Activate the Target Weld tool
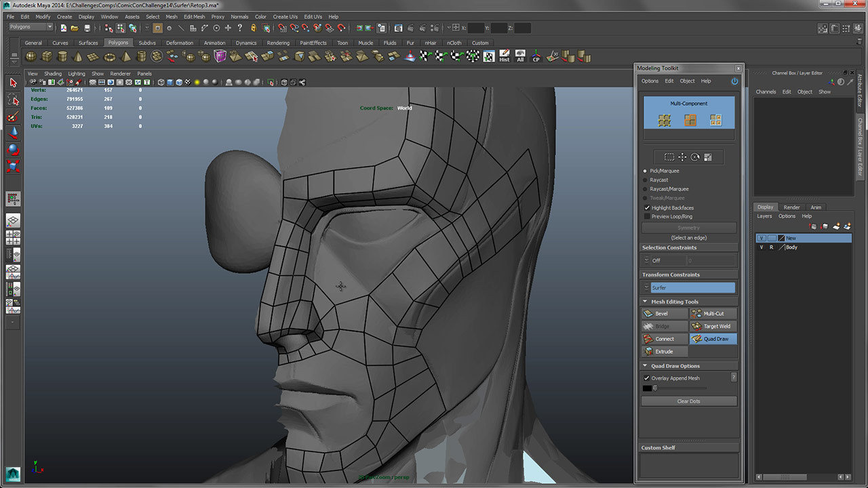Viewport: 868px width, 488px height. 713,326
